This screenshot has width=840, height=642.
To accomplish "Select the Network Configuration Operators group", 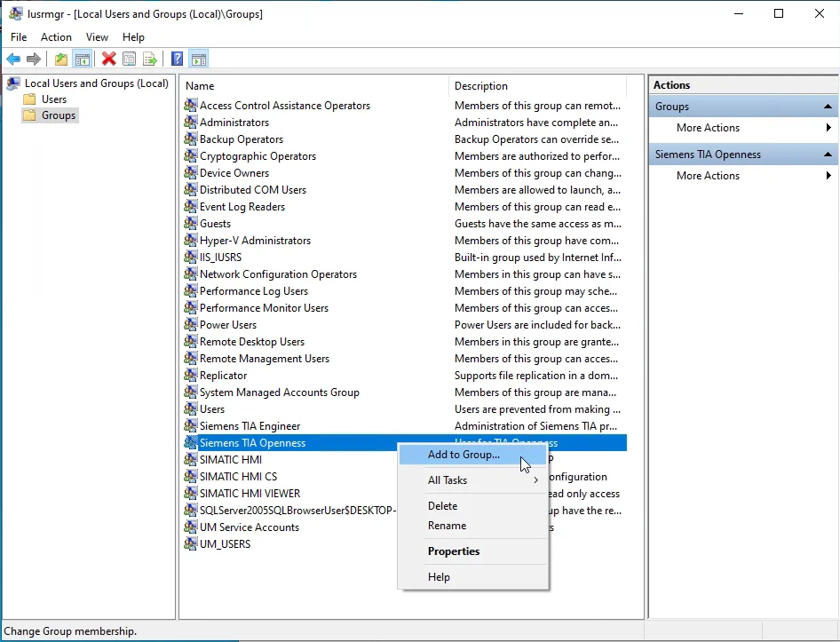I will [x=278, y=273].
